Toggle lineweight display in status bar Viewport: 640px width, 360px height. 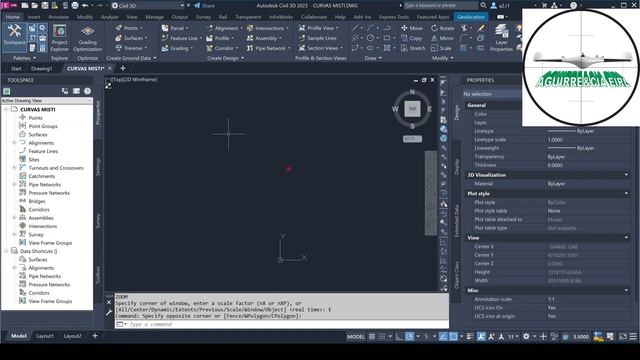[470, 336]
